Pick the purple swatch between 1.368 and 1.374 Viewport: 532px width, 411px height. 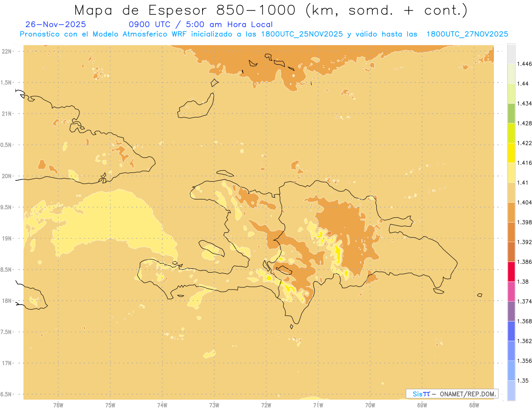click(x=511, y=311)
